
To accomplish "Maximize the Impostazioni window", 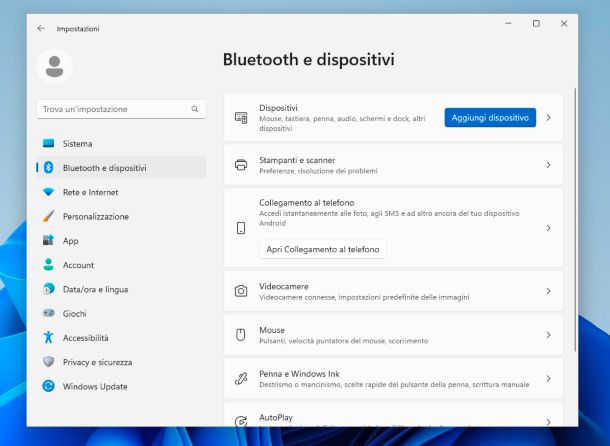I will (x=536, y=23).
